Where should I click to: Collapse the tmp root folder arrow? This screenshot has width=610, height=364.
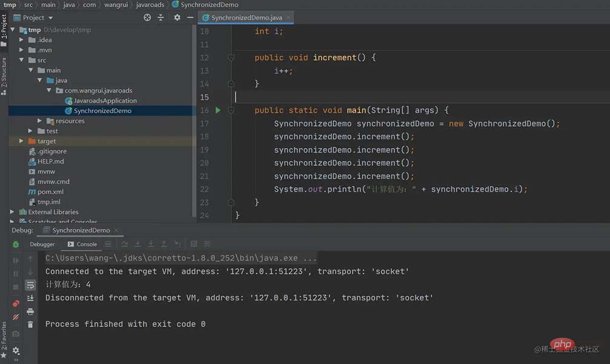[x=13, y=30]
